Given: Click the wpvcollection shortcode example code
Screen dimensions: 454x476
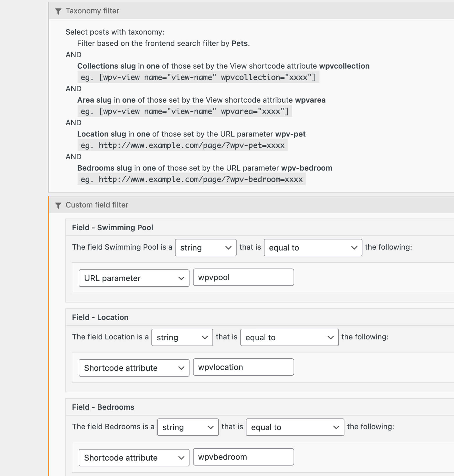Looking at the screenshot, I should (198, 77).
